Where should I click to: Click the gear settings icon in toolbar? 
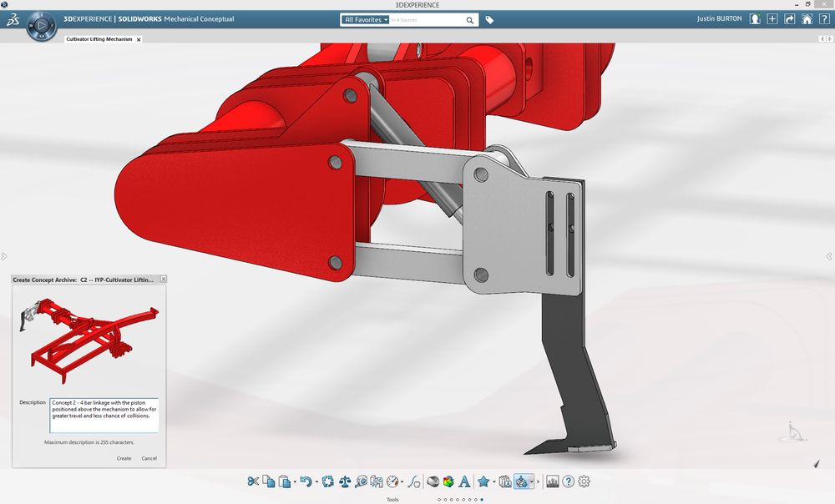pos(584,481)
